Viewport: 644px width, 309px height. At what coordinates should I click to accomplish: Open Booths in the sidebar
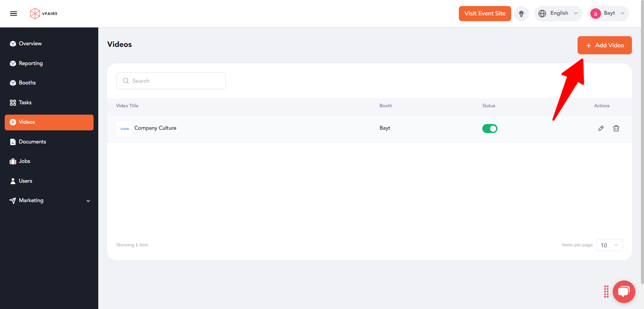click(x=49, y=83)
